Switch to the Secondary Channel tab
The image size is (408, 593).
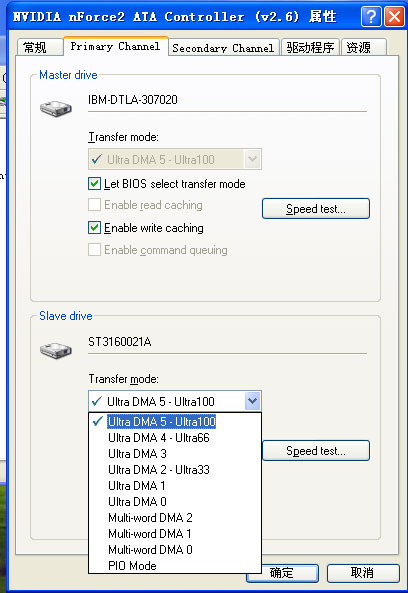(223, 48)
